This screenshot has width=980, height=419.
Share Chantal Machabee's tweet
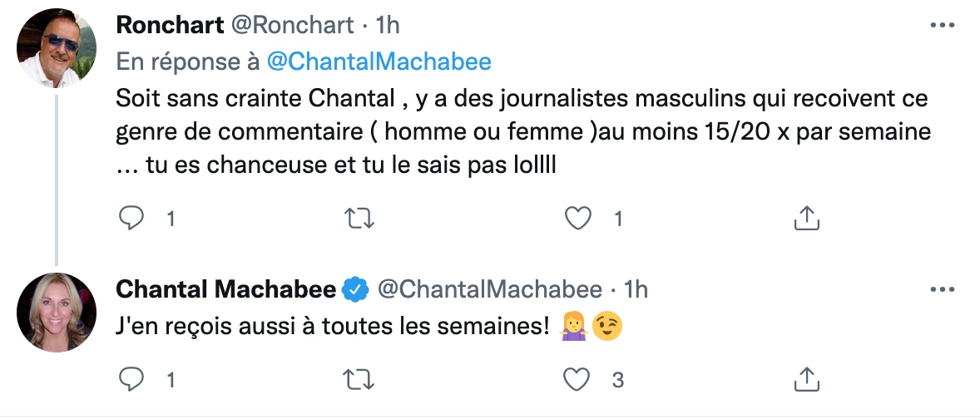coord(804,380)
